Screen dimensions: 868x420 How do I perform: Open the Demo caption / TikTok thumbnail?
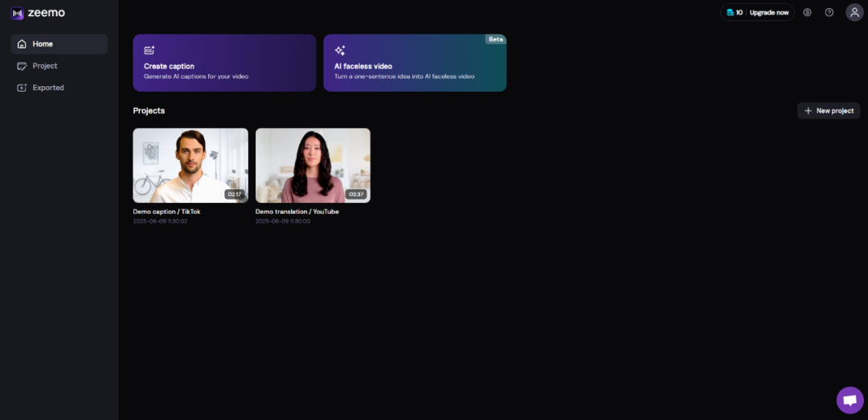(190, 165)
